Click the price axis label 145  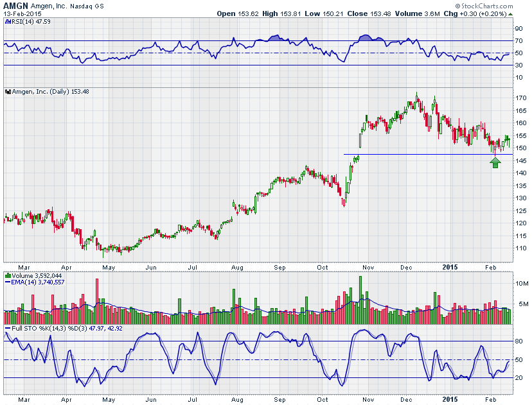(521, 161)
